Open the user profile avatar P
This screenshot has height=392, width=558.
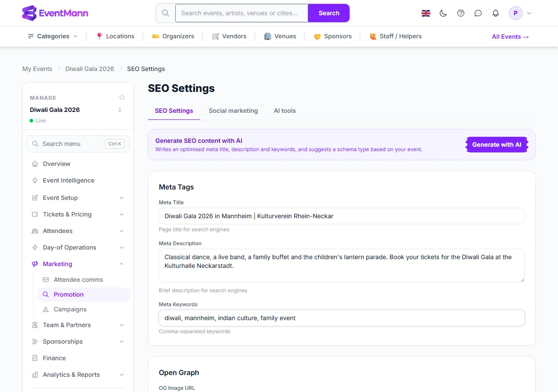click(516, 13)
